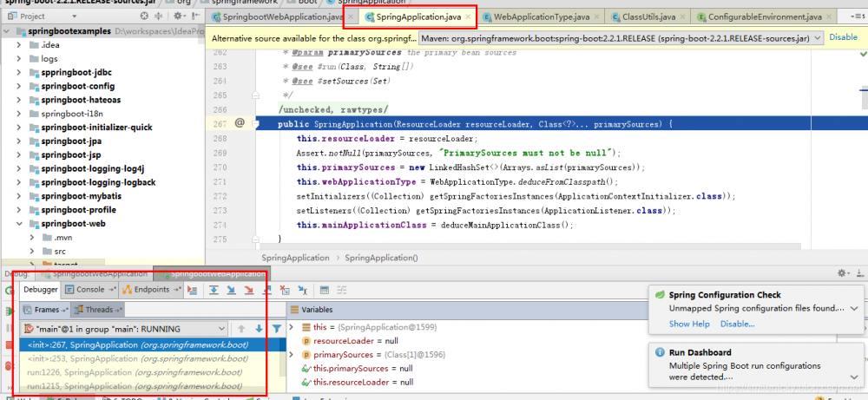The image size is (868, 400).
Task: Click the frames filter funnel icon
Action: (x=276, y=329)
